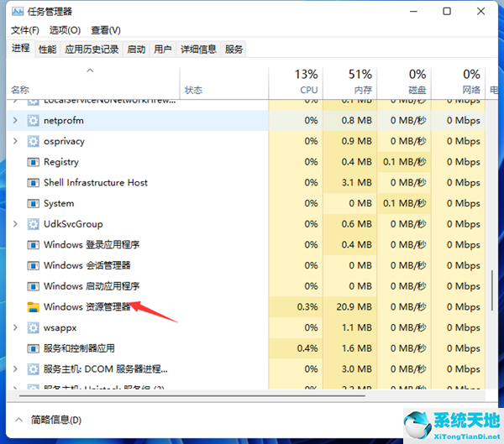Select the Windows 会话管理器 name
The image size is (504, 444).
click(87, 266)
